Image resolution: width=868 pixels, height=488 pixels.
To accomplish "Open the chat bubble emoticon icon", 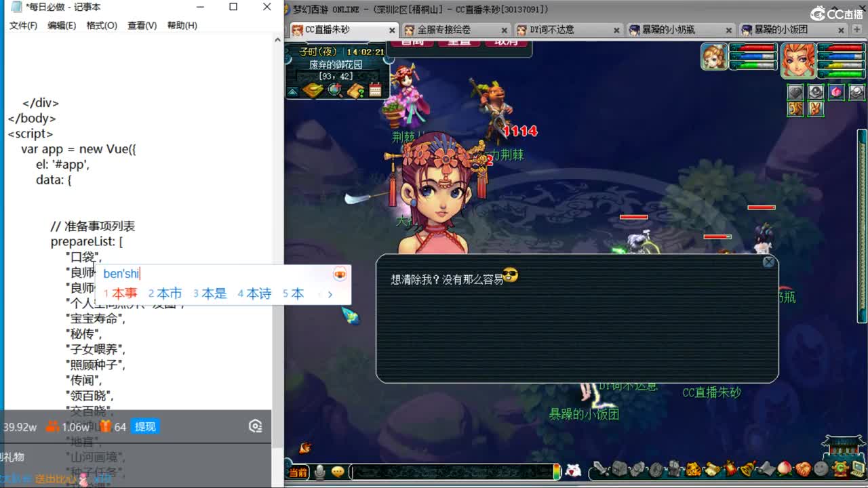I will coord(338,471).
